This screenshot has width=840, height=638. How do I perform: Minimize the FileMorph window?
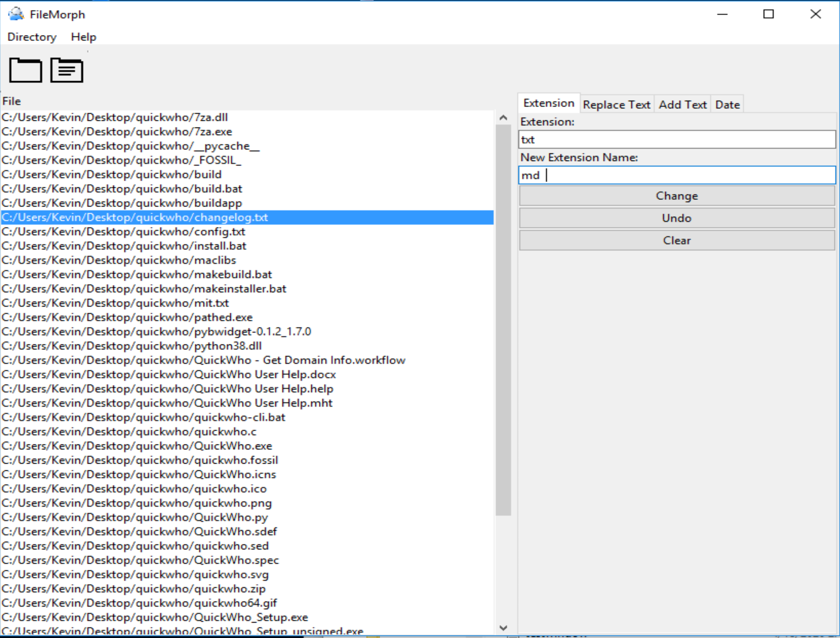(723, 14)
